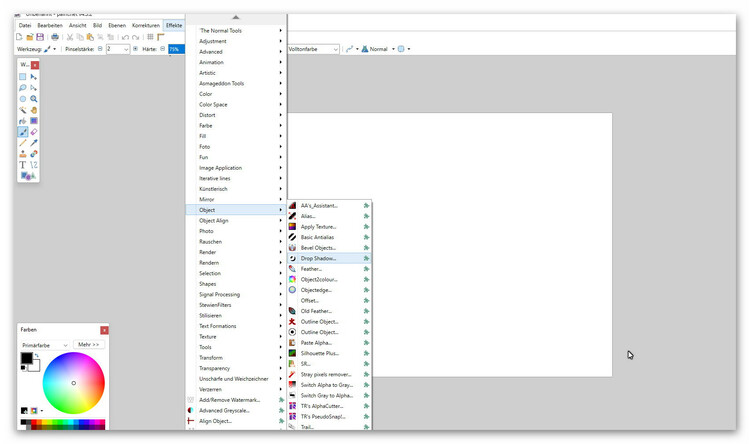
Task: Click Mehr >> button in Farben
Action: pos(89,344)
